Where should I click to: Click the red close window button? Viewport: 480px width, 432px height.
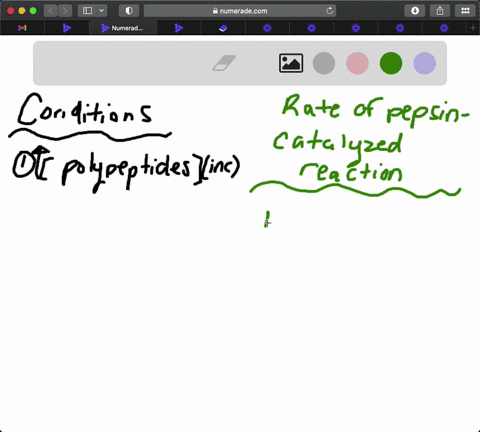pyautogui.click(x=10, y=11)
